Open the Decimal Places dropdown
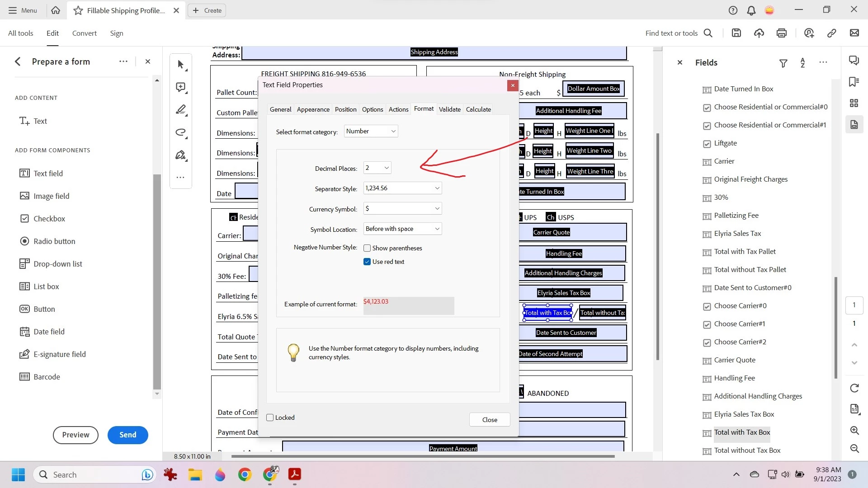The width and height of the screenshot is (868, 488). point(377,168)
